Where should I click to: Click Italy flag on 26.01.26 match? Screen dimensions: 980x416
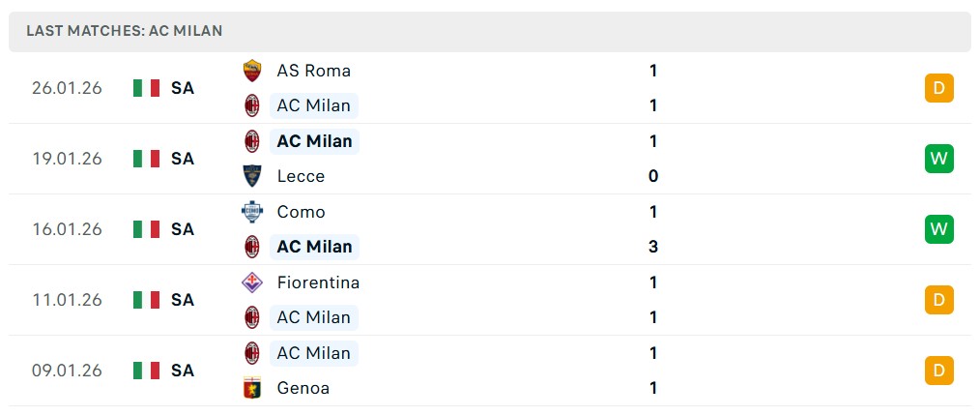(146, 88)
